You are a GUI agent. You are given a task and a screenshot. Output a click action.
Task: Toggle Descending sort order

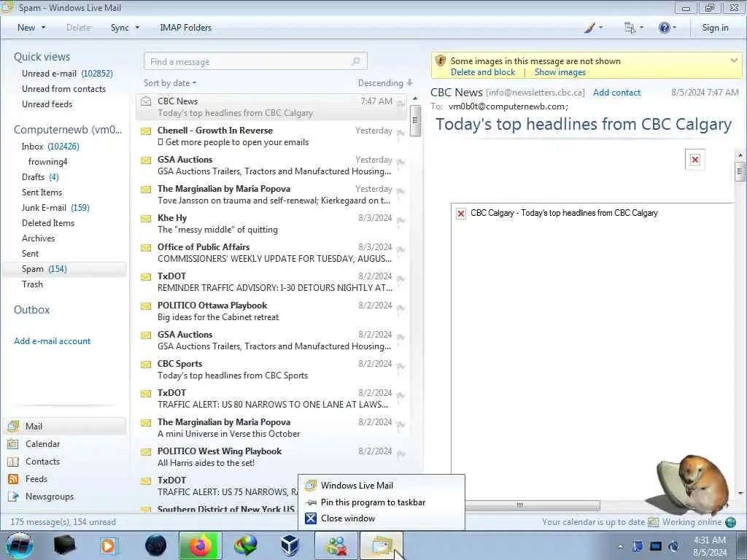pos(385,83)
